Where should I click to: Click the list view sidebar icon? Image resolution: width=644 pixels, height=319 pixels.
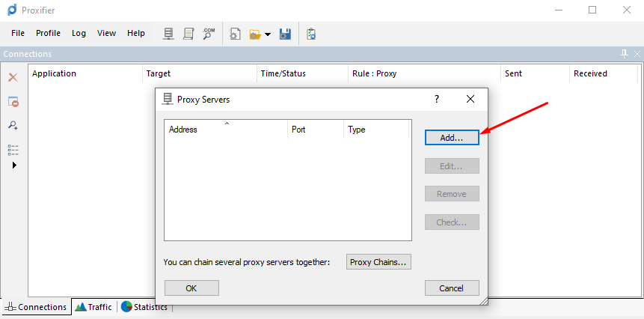(13, 150)
